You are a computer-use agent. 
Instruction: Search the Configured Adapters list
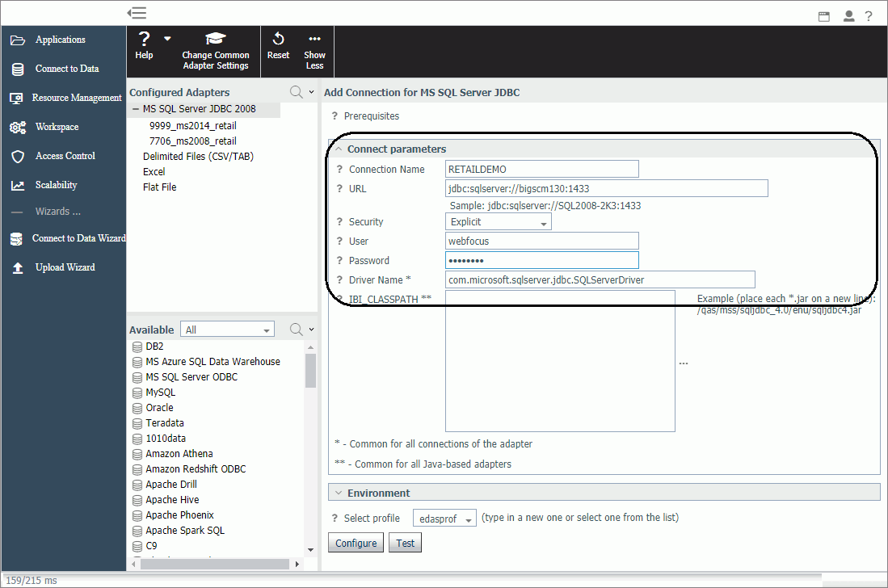[x=297, y=92]
